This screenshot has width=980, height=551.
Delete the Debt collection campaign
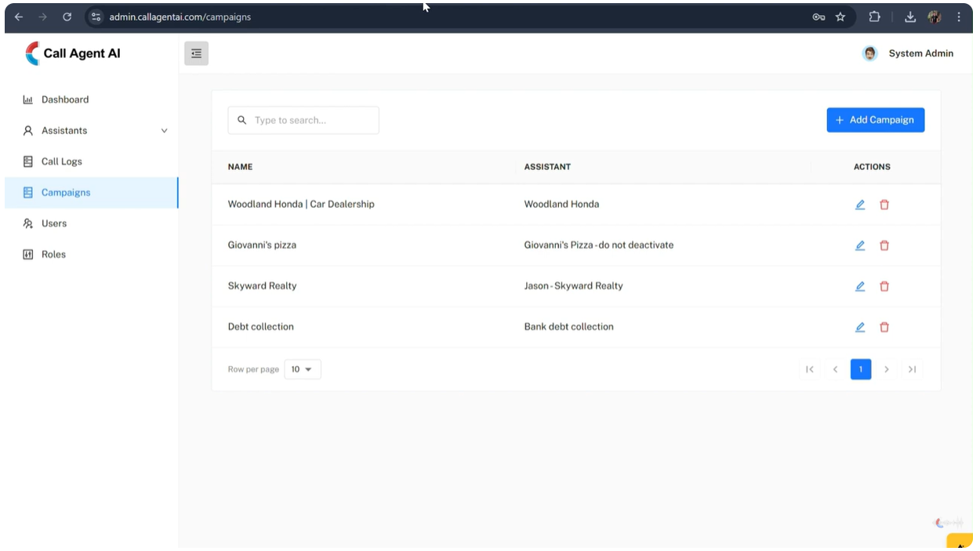(x=884, y=327)
